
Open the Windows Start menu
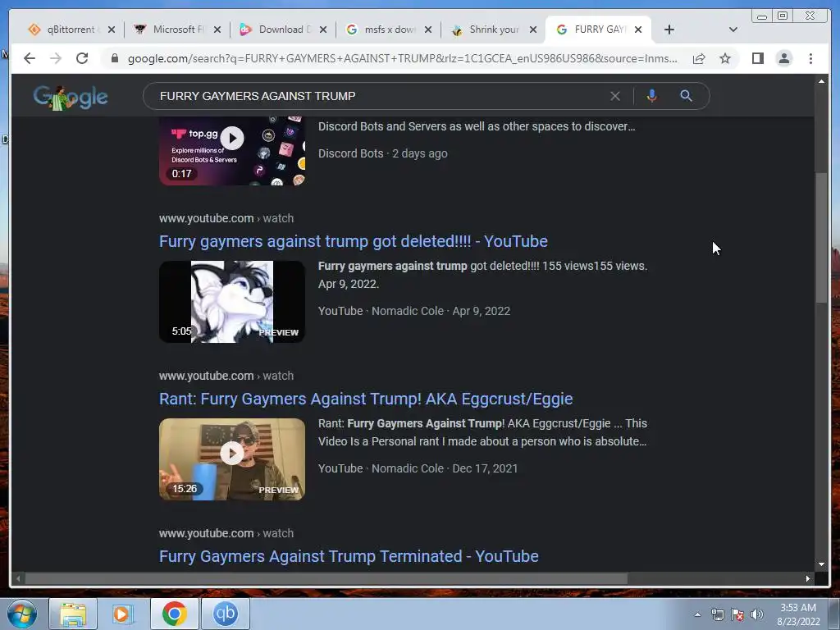[x=21, y=614]
